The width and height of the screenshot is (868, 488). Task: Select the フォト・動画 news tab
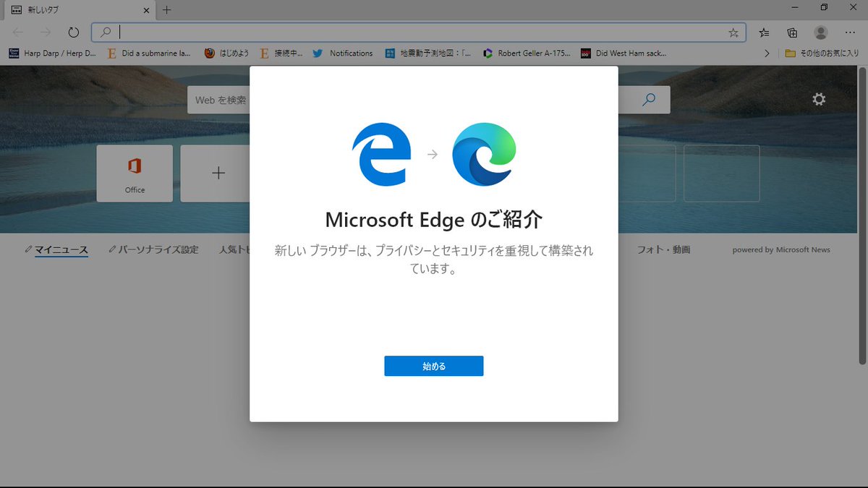(x=663, y=250)
